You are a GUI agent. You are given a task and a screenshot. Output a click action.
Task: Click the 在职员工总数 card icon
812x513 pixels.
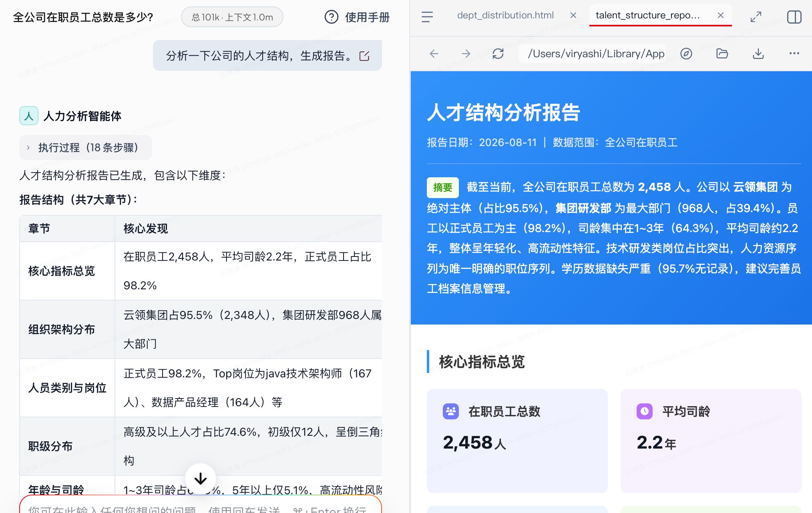[x=451, y=411]
